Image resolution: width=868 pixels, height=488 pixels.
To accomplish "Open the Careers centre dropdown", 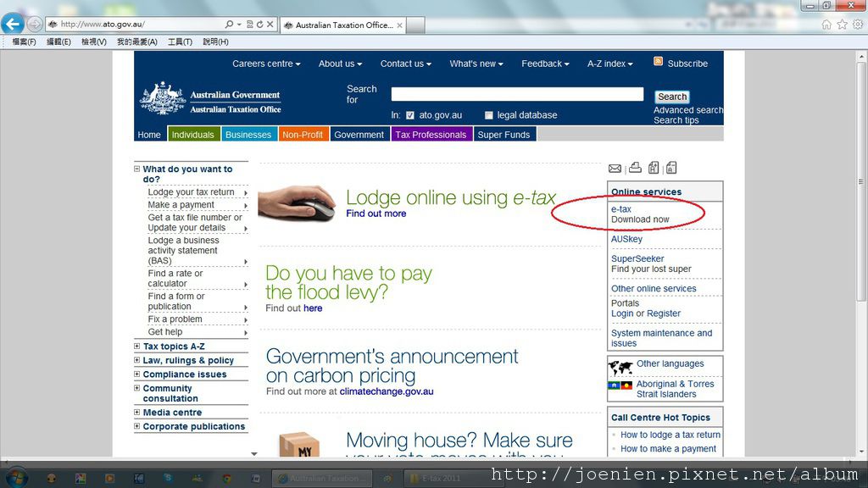I will (x=266, y=64).
